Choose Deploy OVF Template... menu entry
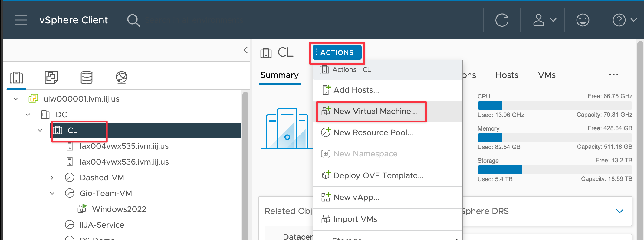644x240 pixels. tap(388, 175)
